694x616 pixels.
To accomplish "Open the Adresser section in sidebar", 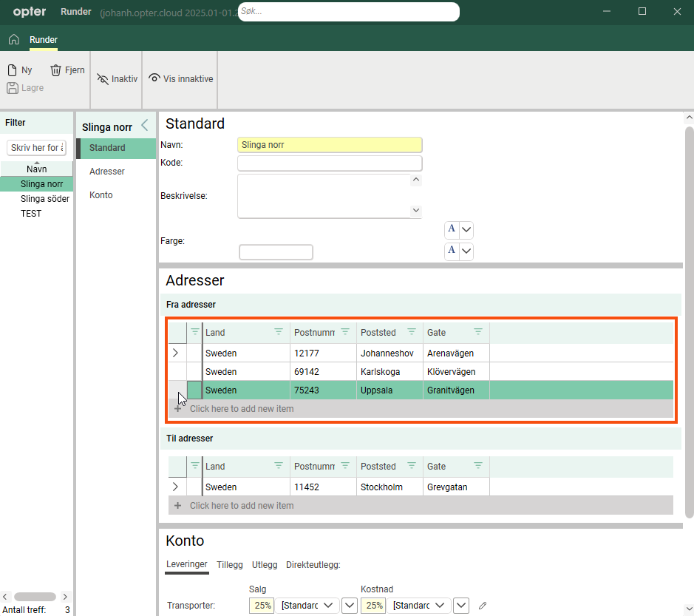I will (107, 172).
